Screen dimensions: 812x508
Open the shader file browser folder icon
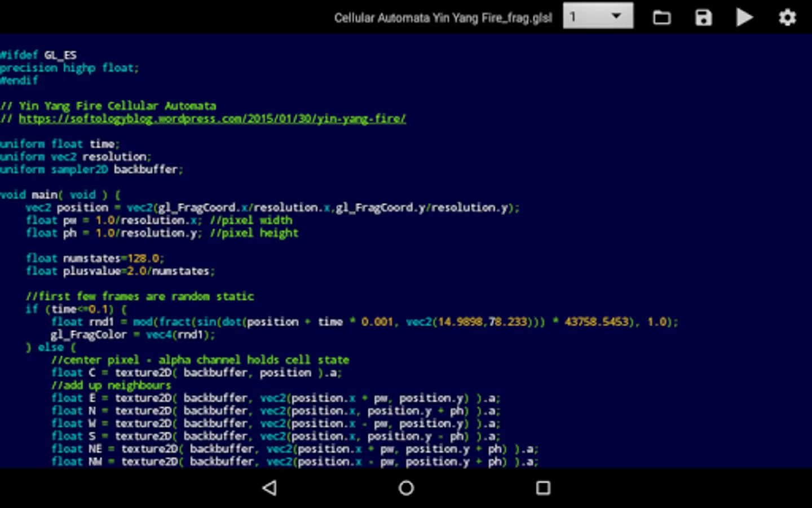pos(661,18)
